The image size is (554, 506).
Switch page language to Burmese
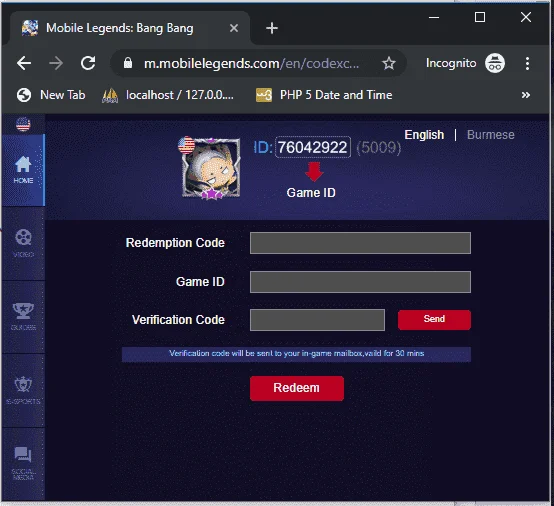[491, 135]
